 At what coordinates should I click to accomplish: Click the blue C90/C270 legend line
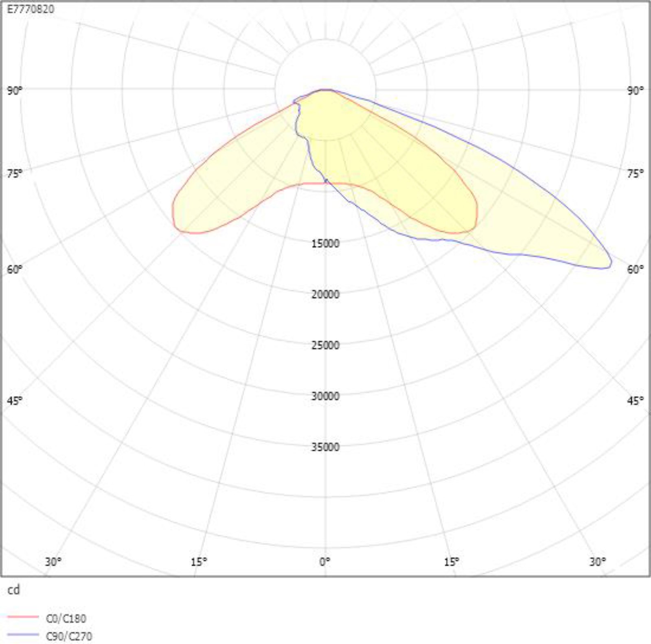(x=23, y=635)
